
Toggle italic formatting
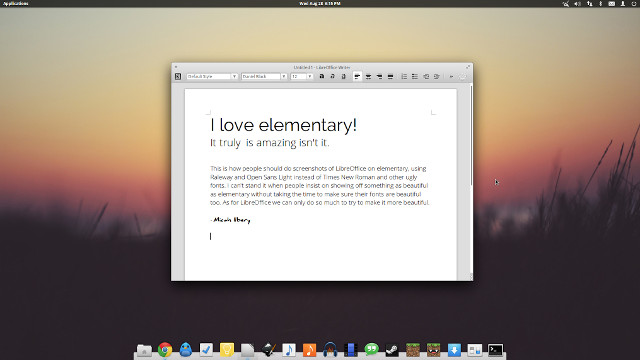pyautogui.click(x=333, y=76)
